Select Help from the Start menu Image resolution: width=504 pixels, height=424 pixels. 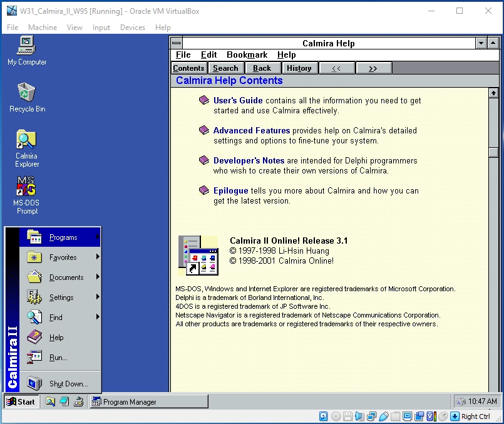[60, 337]
